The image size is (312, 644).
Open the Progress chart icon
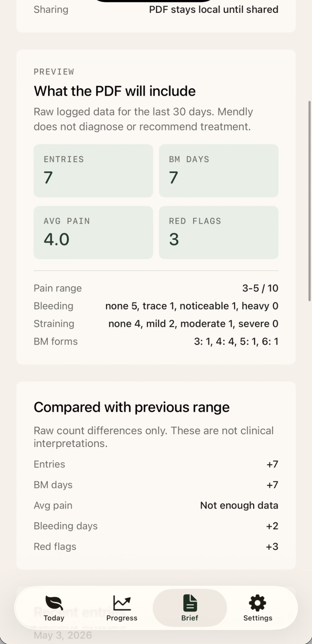coord(122,603)
